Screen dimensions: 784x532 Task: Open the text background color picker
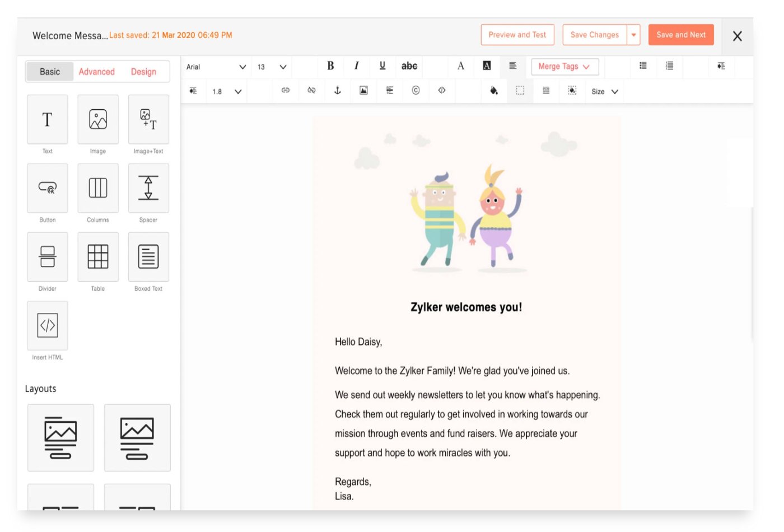click(487, 66)
